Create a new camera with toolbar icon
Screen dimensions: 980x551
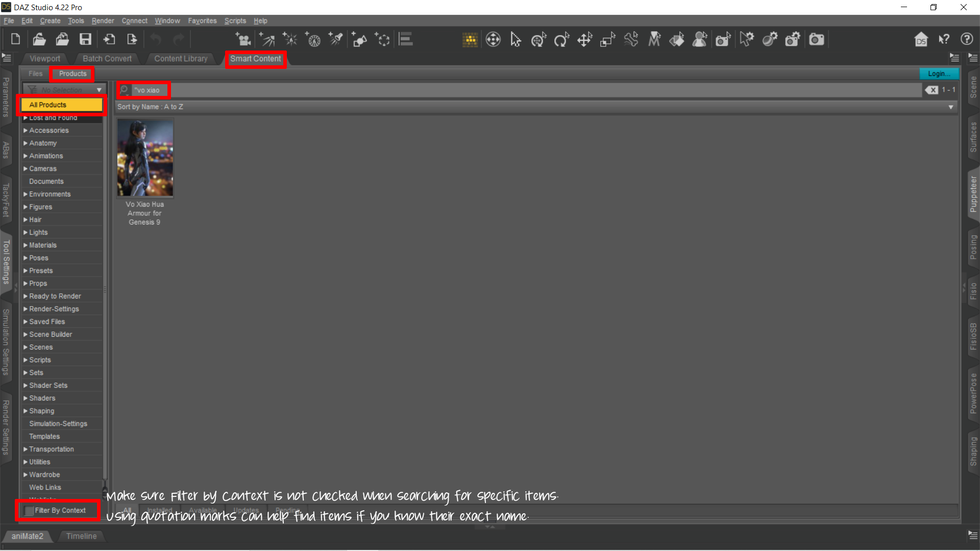pyautogui.click(x=243, y=39)
